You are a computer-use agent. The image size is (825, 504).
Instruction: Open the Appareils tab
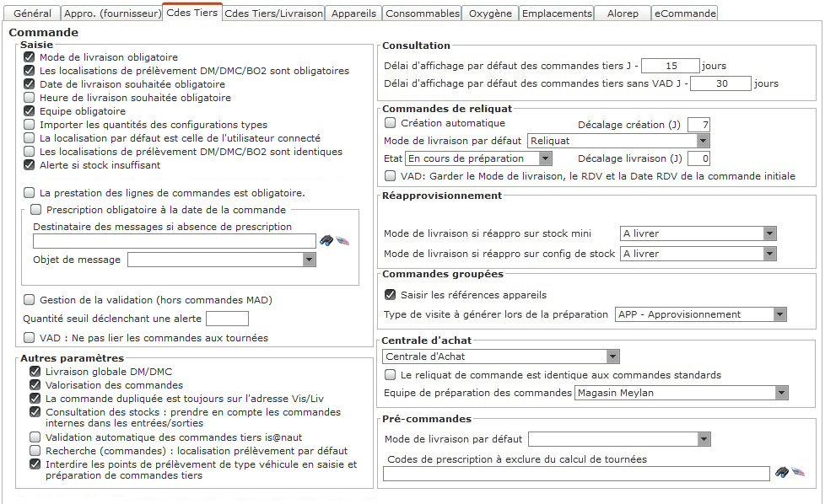pyautogui.click(x=353, y=13)
